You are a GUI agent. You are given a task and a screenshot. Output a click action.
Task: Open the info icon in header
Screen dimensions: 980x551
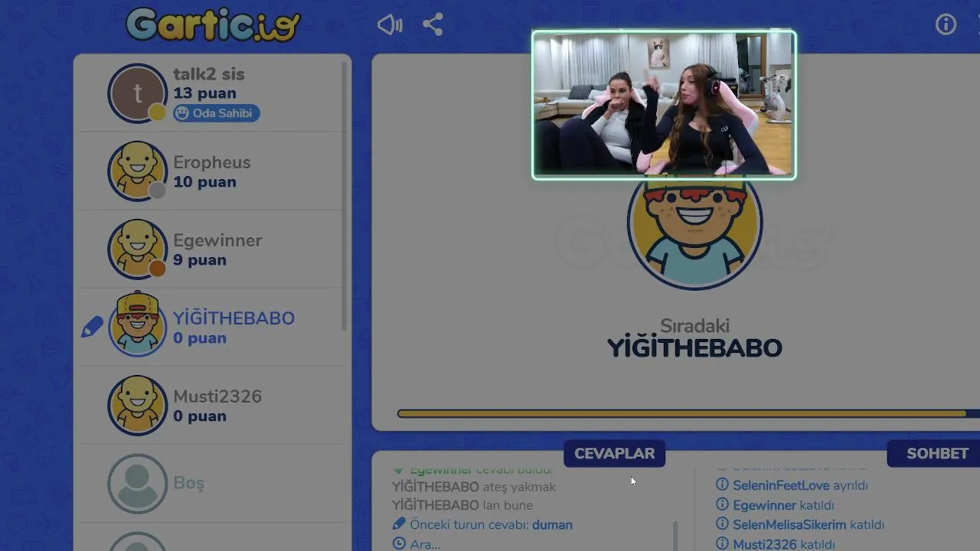946,24
